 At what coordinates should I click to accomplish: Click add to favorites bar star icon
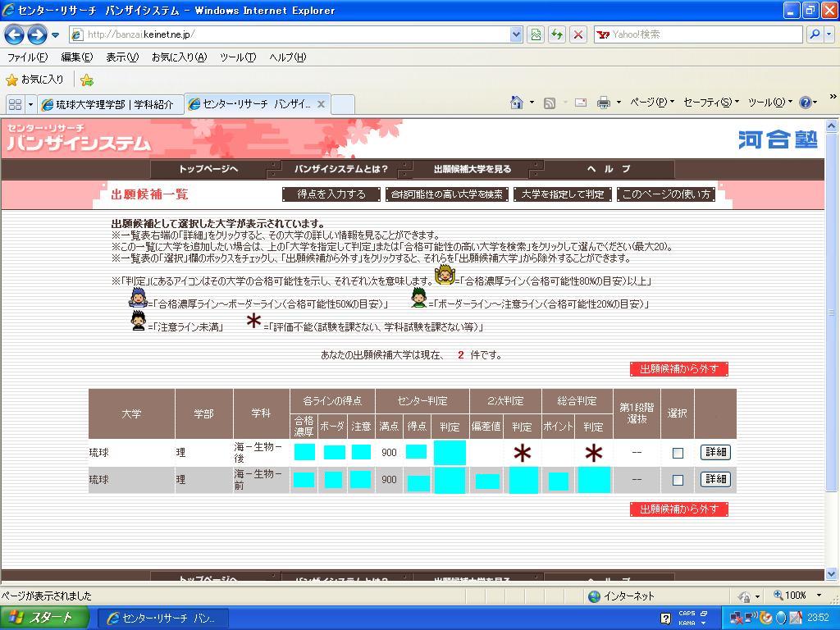(x=87, y=80)
